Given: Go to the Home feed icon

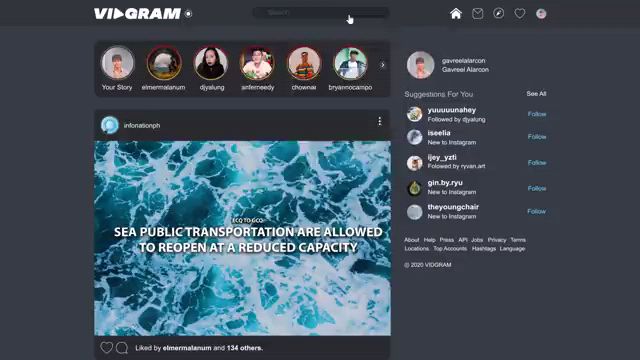Looking at the screenshot, I should 456,13.
